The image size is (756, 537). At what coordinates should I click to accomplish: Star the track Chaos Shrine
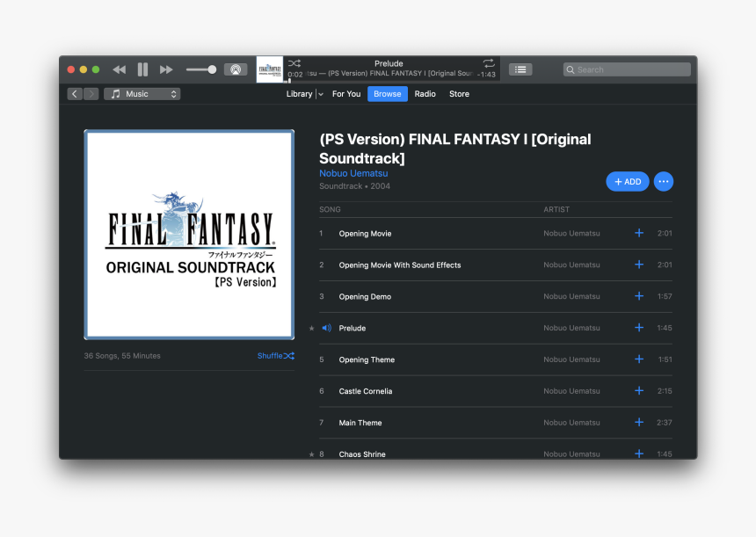pyautogui.click(x=311, y=454)
